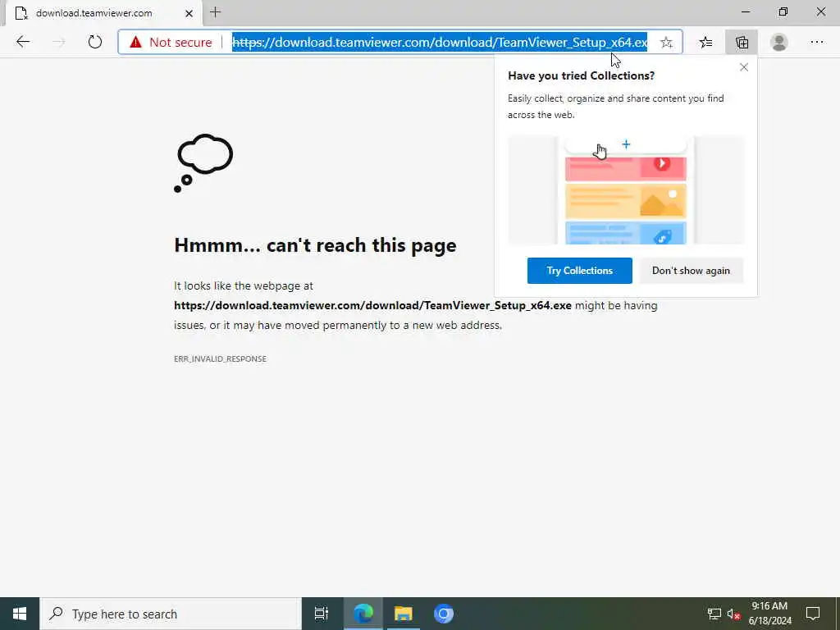Restore down the browser window
Image resolution: width=840 pixels, height=630 pixels.
(x=783, y=11)
